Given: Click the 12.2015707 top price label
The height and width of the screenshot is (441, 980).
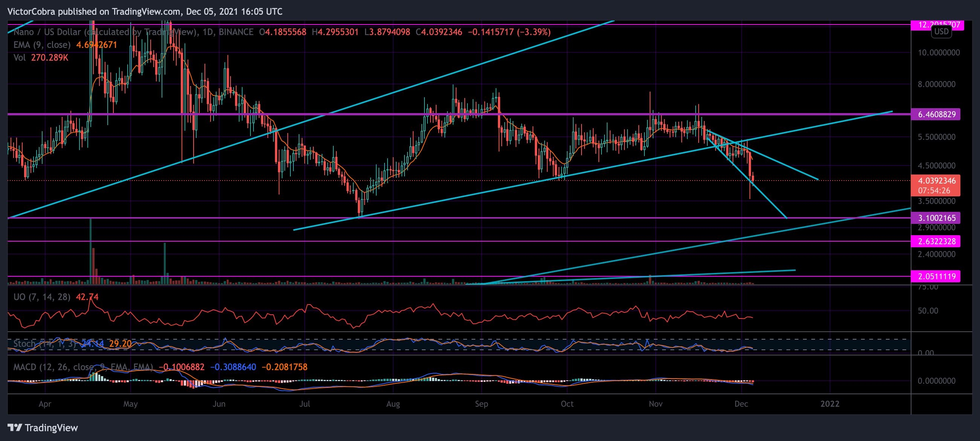Looking at the screenshot, I should pyautogui.click(x=937, y=25).
